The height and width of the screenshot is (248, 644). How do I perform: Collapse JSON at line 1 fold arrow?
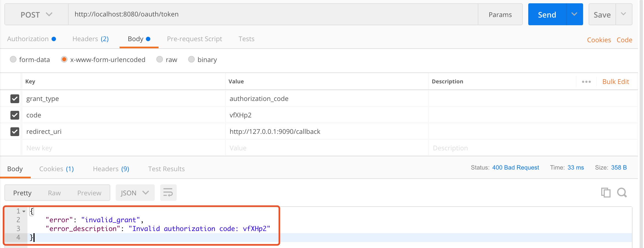point(24,211)
